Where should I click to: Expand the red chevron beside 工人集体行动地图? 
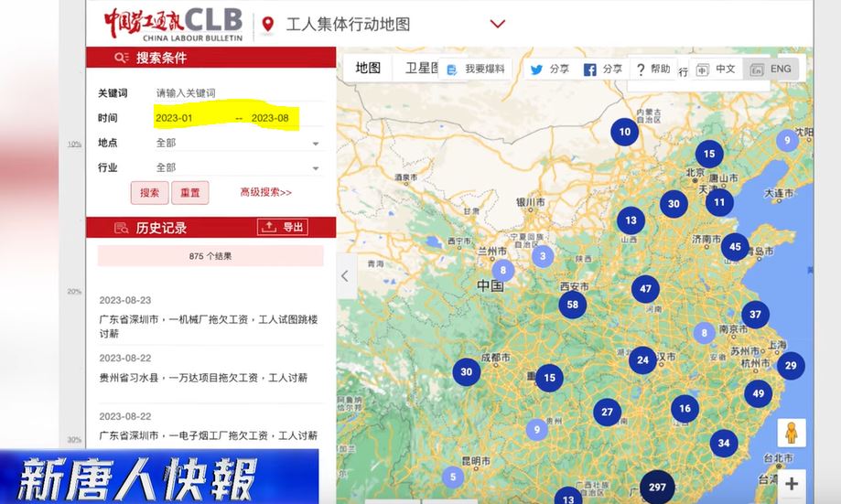(x=498, y=24)
